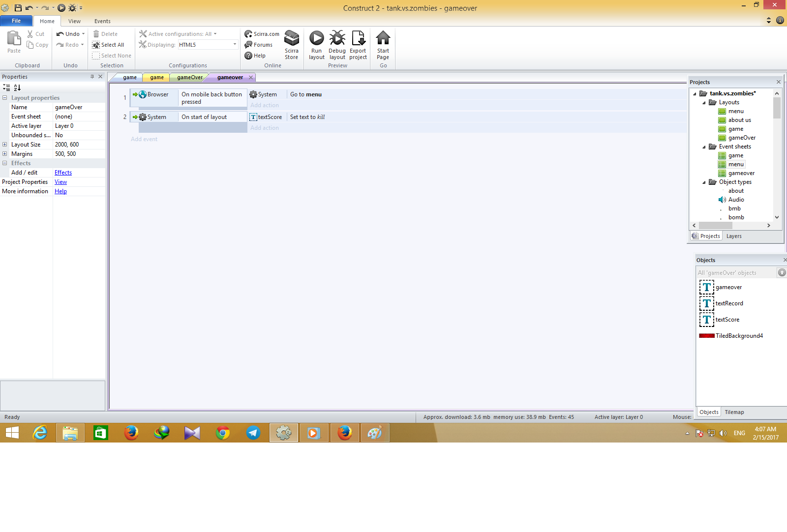Screen dimensions: 787x532
Task: Click Select None in ribbon
Action: click(112, 56)
